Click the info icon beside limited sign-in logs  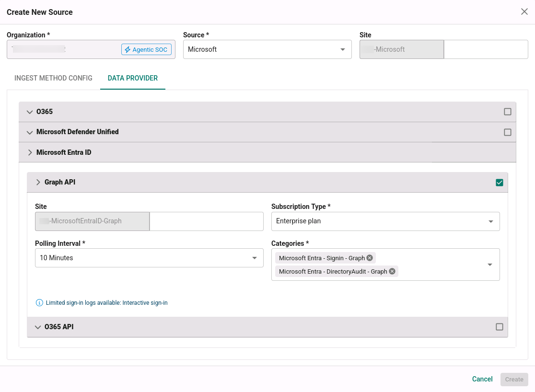[x=39, y=302]
